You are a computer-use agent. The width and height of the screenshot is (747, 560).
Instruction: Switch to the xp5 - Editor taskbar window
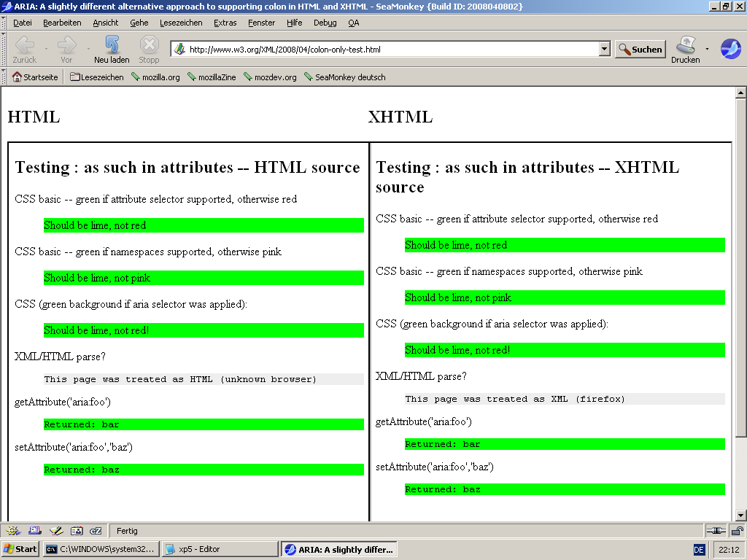pyautogui.click(x=220, y=549)
